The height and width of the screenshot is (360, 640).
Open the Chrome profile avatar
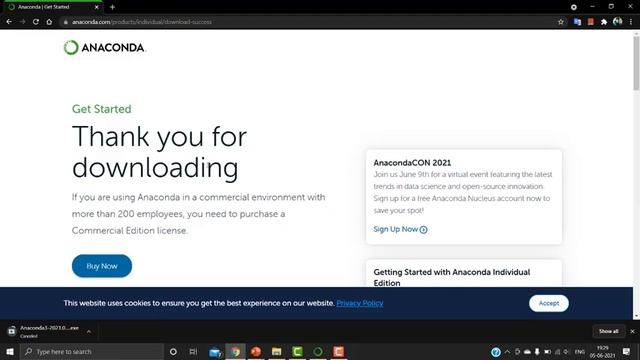pyautogui.click(x=618, y=21)
